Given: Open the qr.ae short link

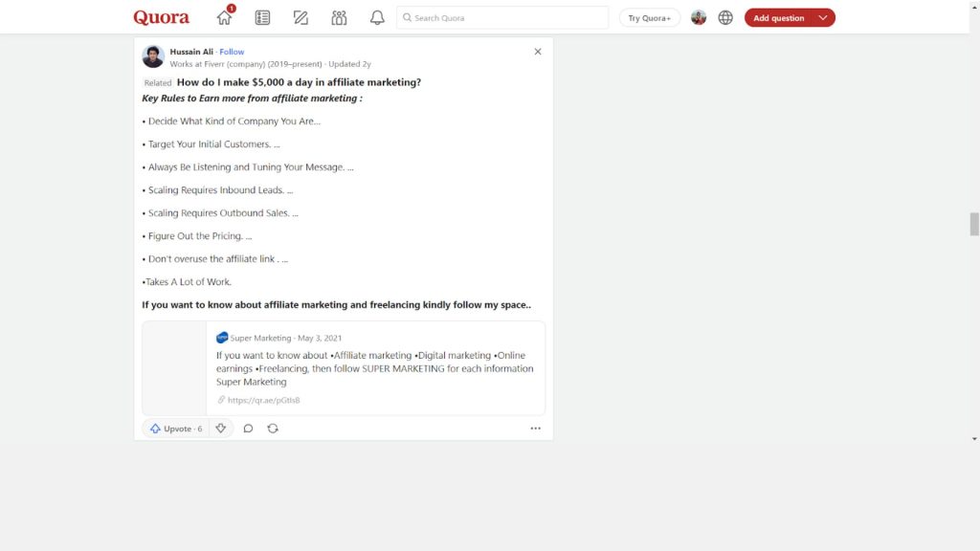Looking at the screenshot, I should coord(264,400).
